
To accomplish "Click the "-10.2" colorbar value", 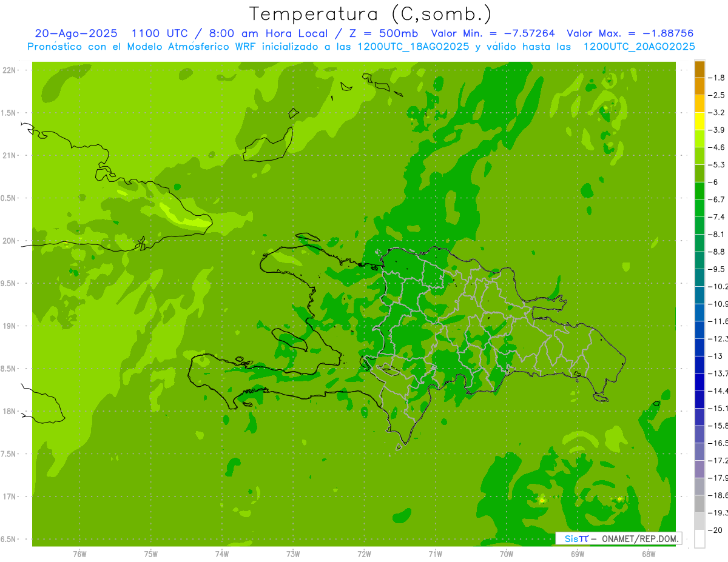I will pos(718,286).
